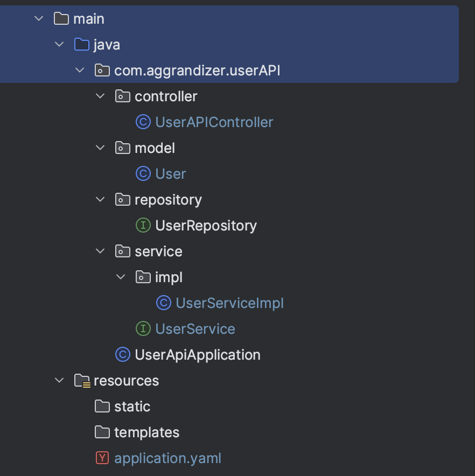Image resolution: width=475 pixels, height=476 pixels.
Task: Select the repository package label
Action: [x=168, y=200]
